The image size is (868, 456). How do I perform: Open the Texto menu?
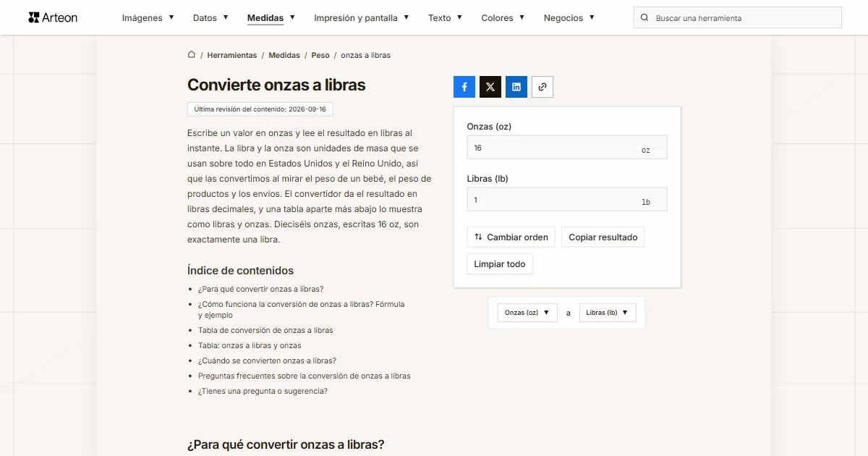pos(445,18)
